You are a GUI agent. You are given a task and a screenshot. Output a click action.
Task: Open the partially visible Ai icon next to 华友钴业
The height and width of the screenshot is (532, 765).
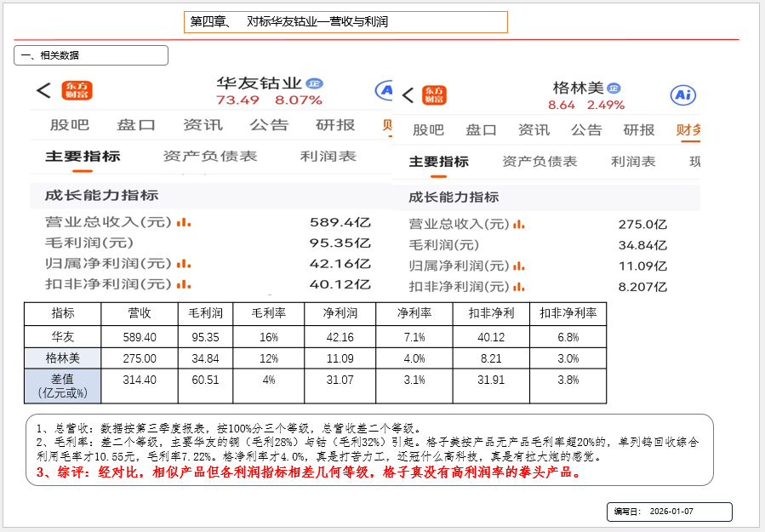pos(384,90)
